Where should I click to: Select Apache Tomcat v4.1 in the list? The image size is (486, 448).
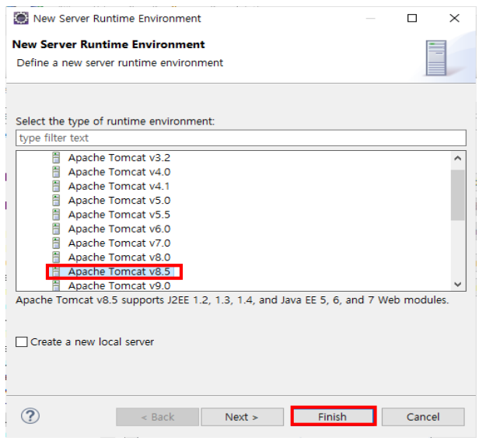[119, 186]
